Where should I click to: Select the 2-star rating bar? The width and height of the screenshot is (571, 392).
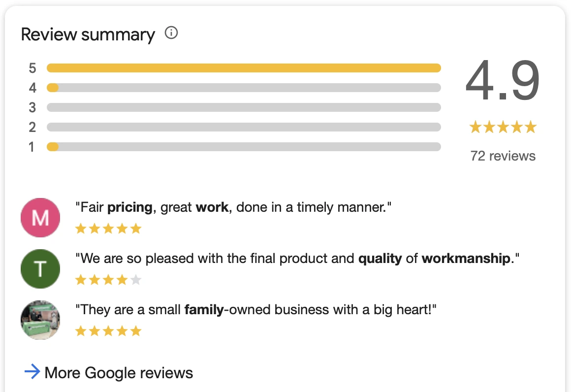[x=244, y=127]
